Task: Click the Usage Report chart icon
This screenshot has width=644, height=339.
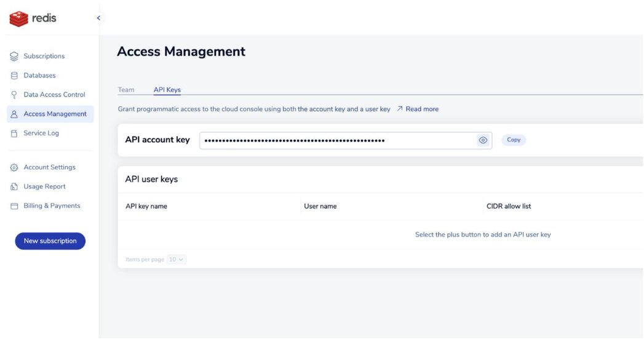Action: [14, 187]
